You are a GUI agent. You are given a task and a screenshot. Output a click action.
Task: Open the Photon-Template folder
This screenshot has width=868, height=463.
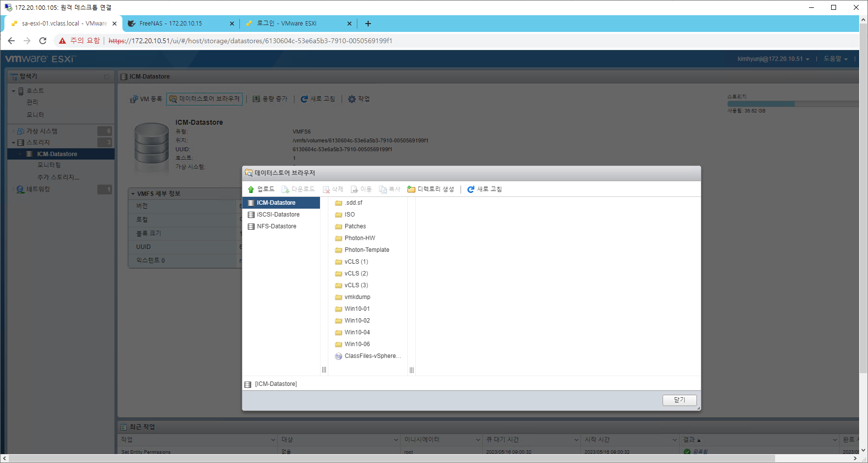coord(362,250)
